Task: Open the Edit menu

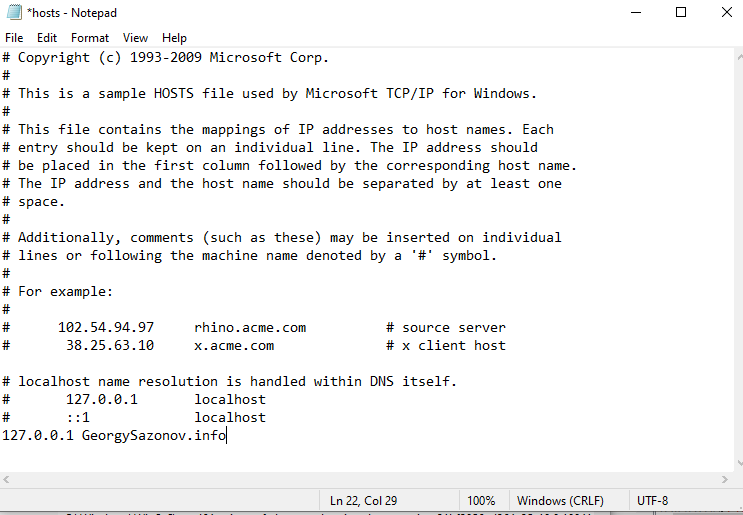Action: (x=47, y=38)
